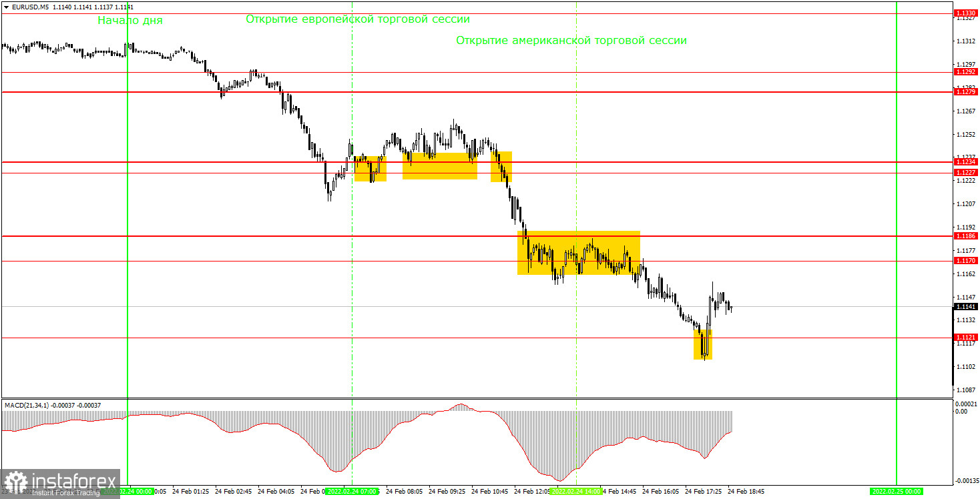The height and width of the screenshot is (499, 980).
Task: Click the 1.1170 red price level tag
Action: [x=965, y=261]
